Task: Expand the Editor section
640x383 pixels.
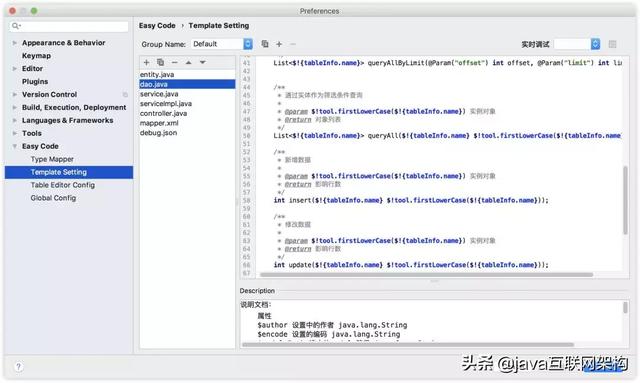Action: pos(15,69)
